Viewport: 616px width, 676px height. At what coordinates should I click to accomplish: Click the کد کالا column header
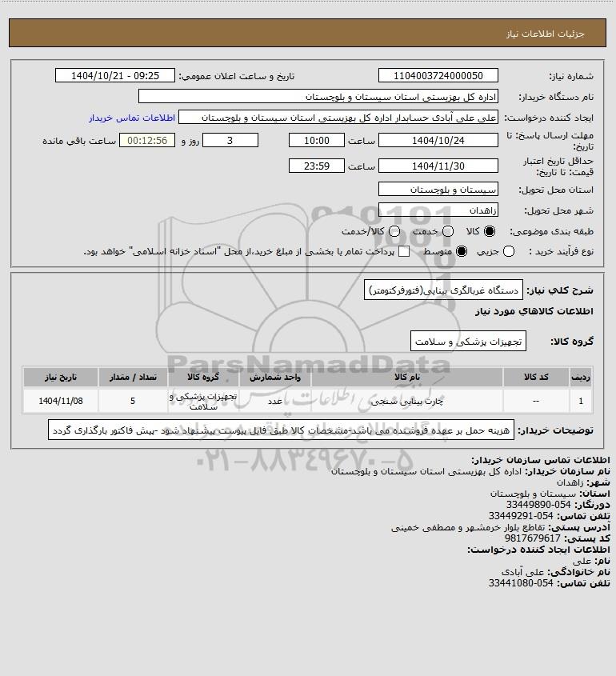click(536, 378)
